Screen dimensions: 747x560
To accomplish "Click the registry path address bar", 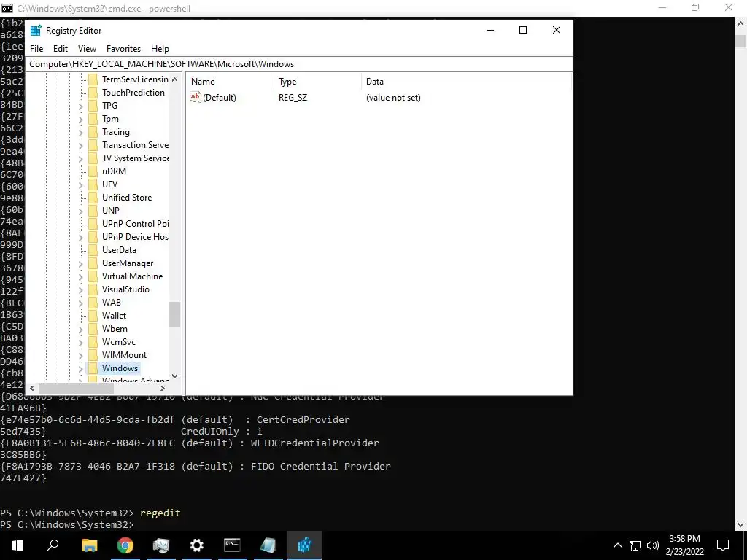I will (x=299, y=64).
